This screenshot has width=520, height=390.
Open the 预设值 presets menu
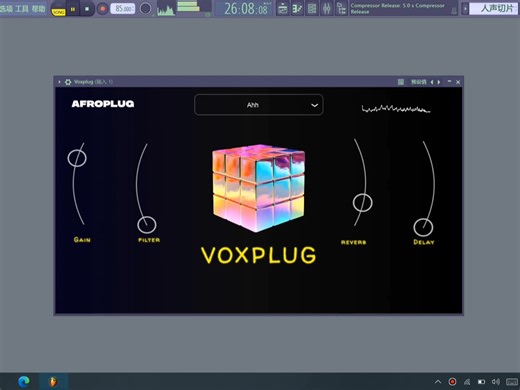pos(418,82)
